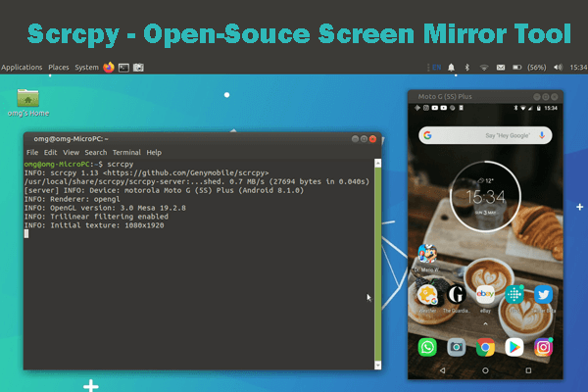The height and width of the screenshot is (392, 588).
Task: Open the terminal View menu
Action: pyautogui.click(x=71, y=153)
